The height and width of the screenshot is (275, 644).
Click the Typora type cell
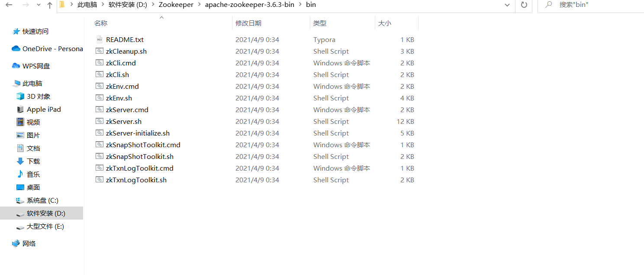pos(325,39)
